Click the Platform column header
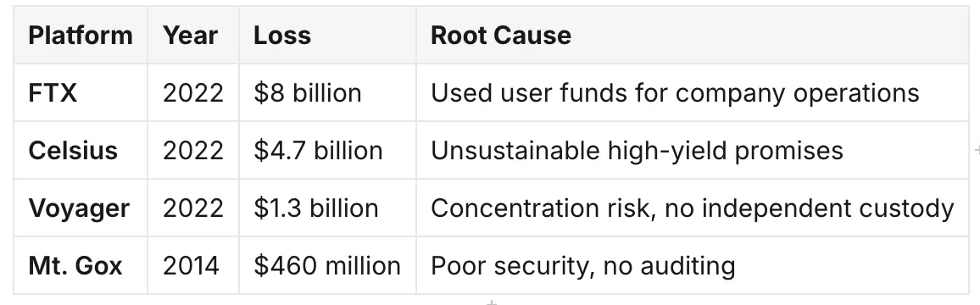980x305 pixels. pos(81,36)
